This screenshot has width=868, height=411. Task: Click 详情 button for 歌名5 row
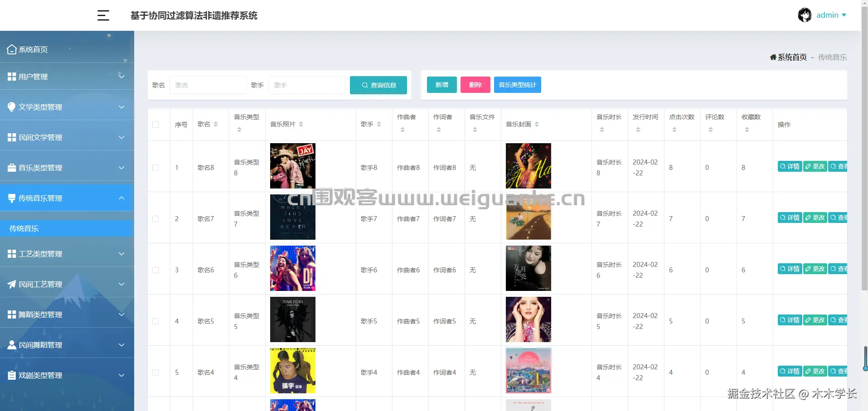point(790,320)
